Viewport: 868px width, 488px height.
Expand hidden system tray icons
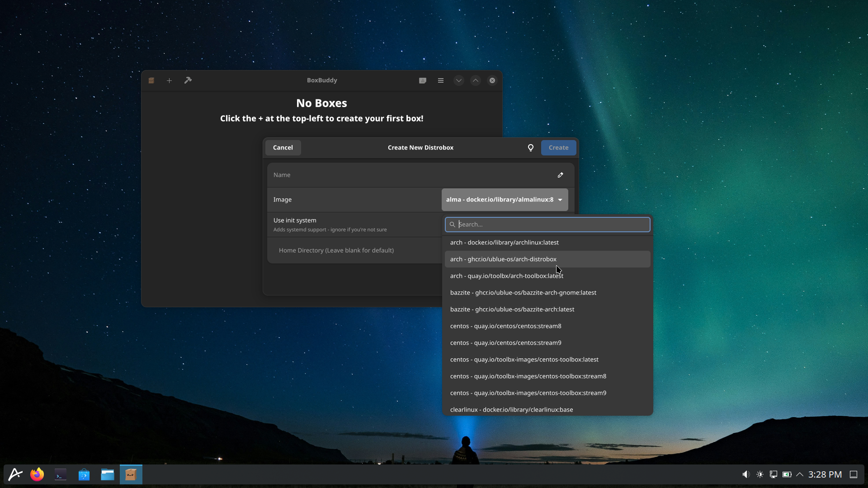point(800,474)
